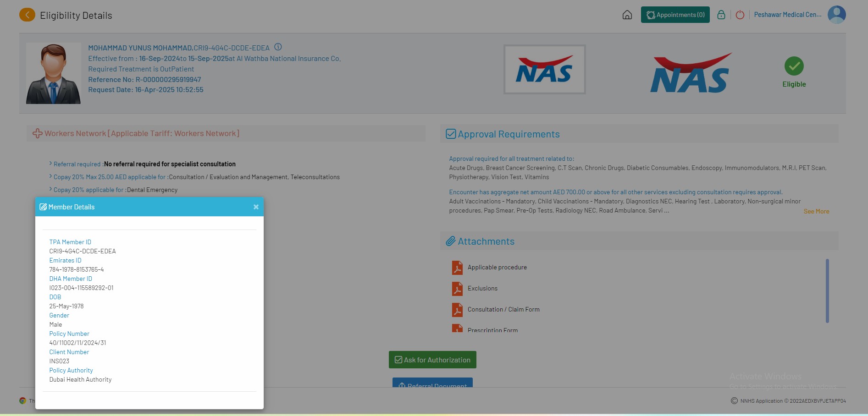This screenshot has width=868, height=416.
Task: Open the Applicable procedure PDF icon
Action: [x=457, y=268]
